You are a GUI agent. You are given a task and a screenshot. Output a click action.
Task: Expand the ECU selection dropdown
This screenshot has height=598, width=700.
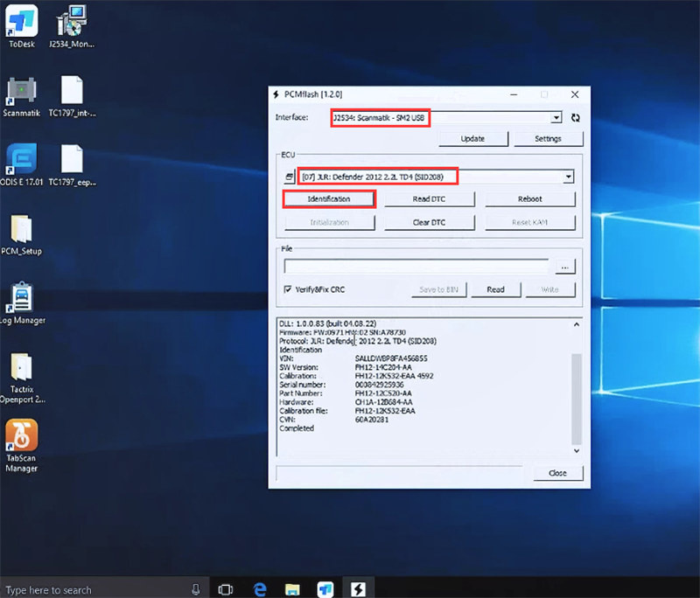click(x=569, y=177)
